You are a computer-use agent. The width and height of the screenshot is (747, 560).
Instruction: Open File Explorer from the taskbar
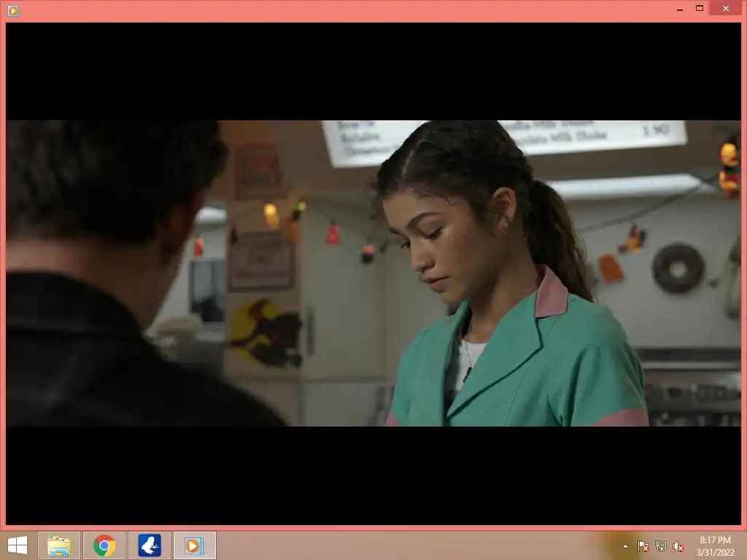click(59, 545)
